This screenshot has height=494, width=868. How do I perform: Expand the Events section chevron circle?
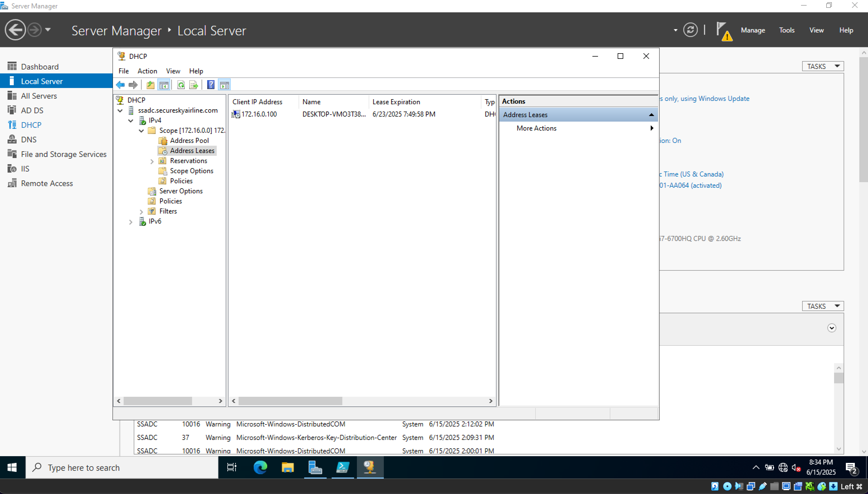click(831, 328)
